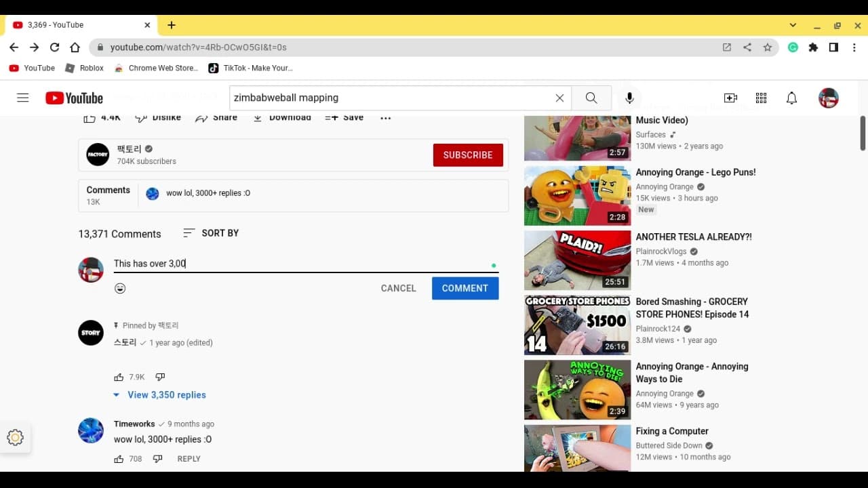This screenshot has height=488, width=868.
Task: Open the Surfaces music video thumbnail
Action: point(577,138)
